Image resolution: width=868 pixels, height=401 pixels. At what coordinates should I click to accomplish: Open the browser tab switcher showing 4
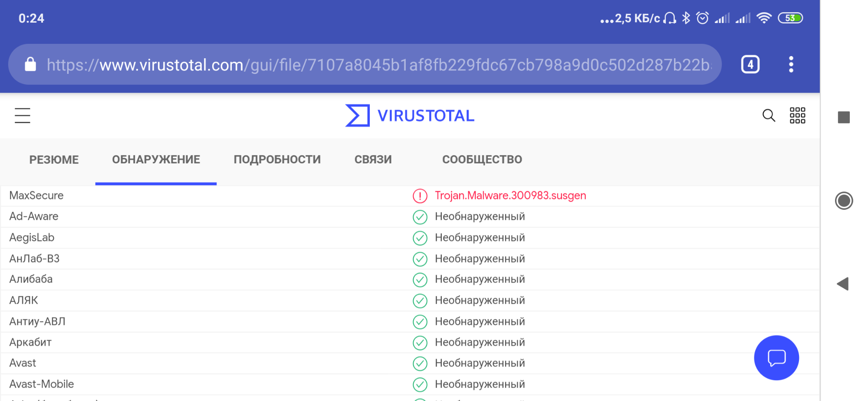pyautogui.click(x=750, y=64)
